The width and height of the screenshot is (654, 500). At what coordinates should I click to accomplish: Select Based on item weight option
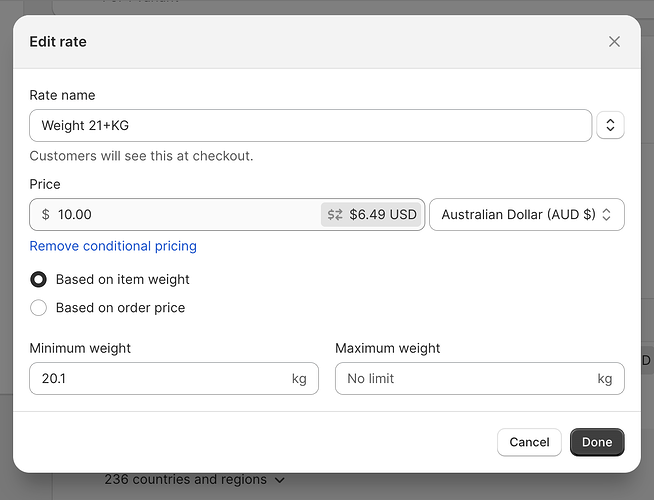coord(39,280)
